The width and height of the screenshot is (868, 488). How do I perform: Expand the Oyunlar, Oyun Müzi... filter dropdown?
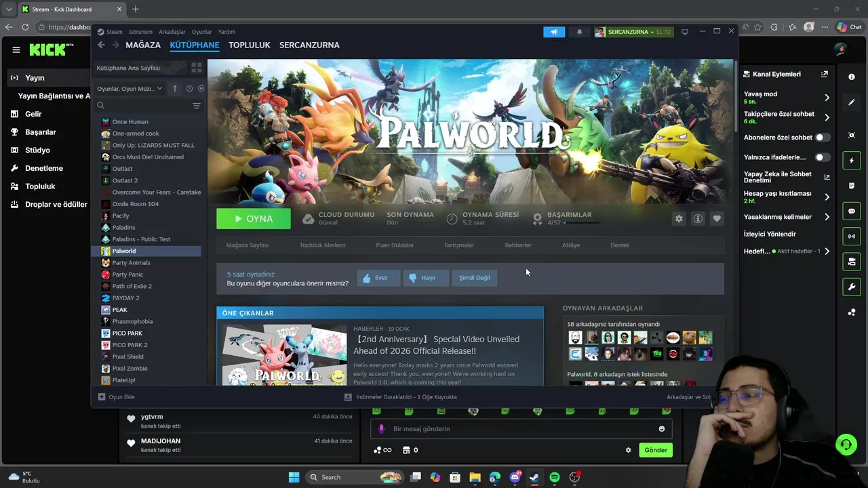click(x=130, y=89)
